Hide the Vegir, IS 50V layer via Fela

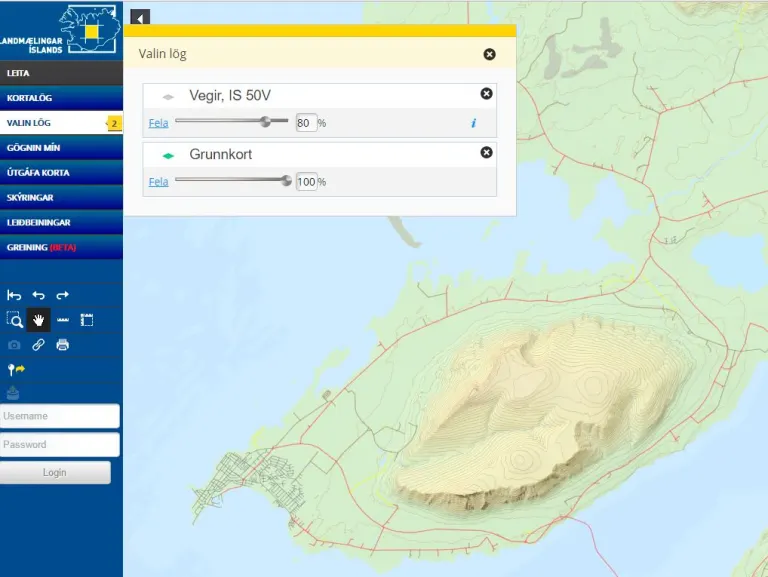(x=158, y=123)
